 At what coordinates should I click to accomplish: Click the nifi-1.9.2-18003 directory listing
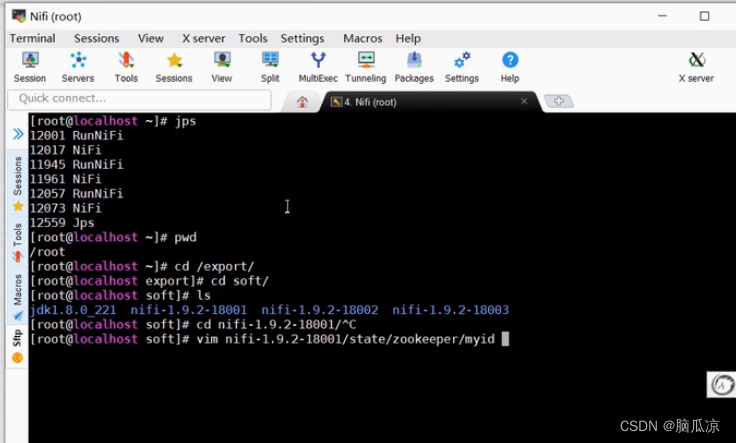[451, 310]
